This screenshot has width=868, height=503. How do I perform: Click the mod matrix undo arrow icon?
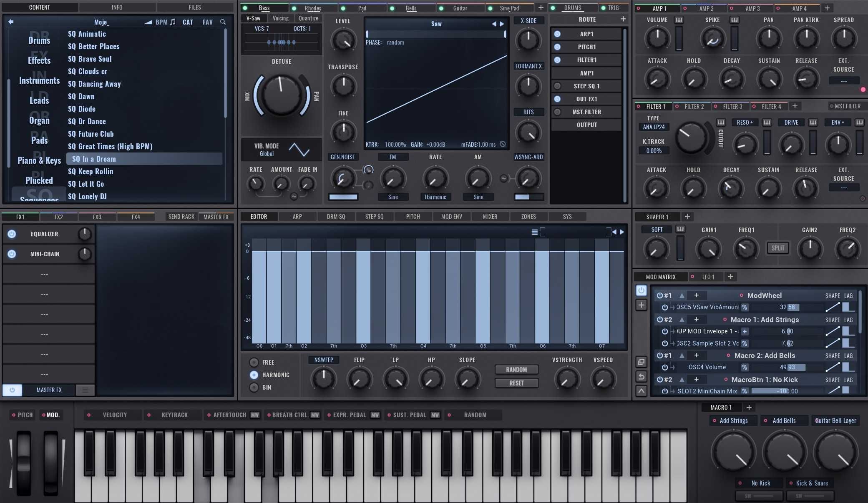pyautogui.click(x=641, y=376)
